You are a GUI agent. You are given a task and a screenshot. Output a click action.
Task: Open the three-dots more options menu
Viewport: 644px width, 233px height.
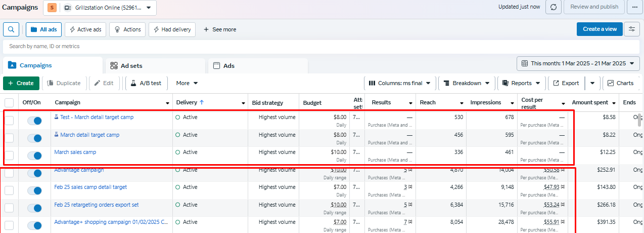tap(635, 7)
